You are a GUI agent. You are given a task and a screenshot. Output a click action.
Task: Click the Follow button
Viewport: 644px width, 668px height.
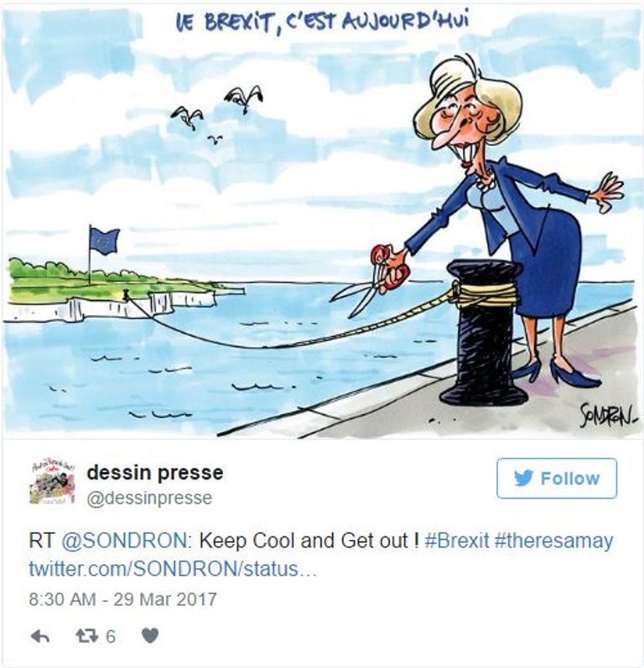point(557,478)
